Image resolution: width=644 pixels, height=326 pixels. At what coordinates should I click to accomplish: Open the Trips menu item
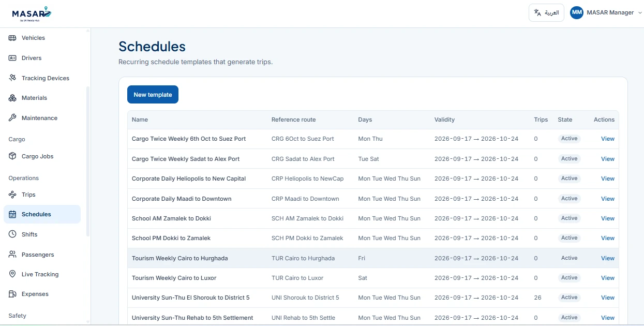42,195
